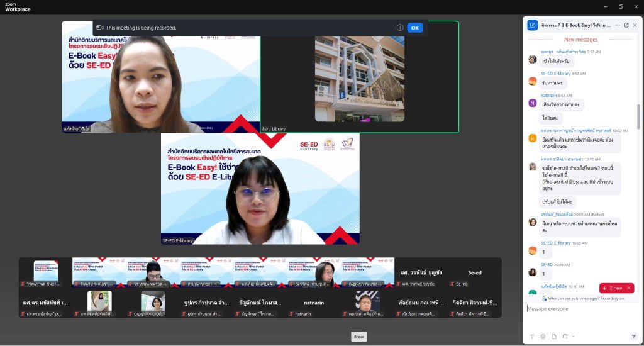Click message containing Pholakrit.kl@bsru.ac.th

click(579, 178)
